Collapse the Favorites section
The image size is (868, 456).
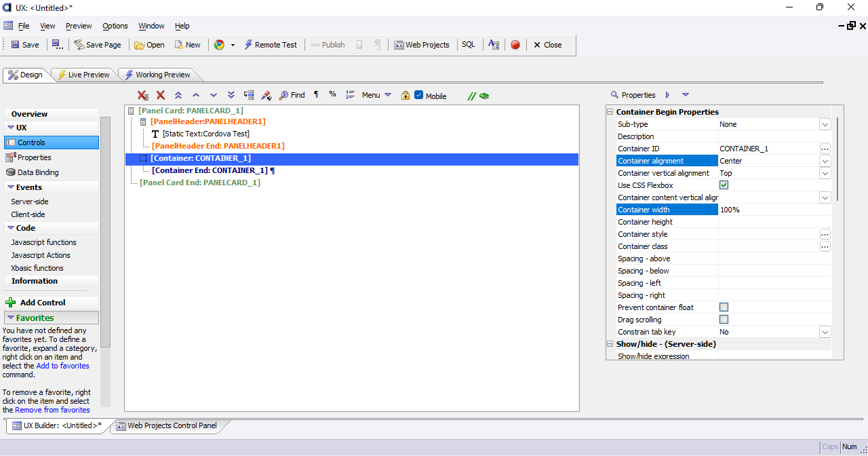pyautogui.click(x=11, y=318)
